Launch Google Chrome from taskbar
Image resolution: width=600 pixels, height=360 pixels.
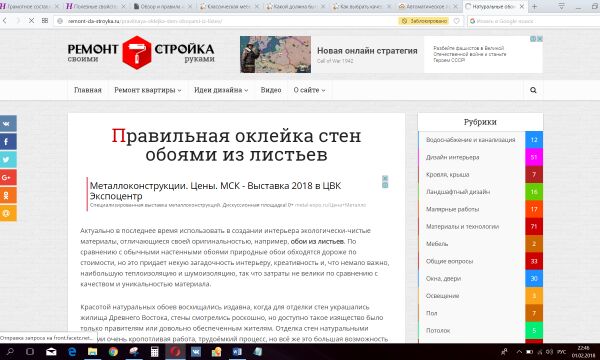(113, 351)
